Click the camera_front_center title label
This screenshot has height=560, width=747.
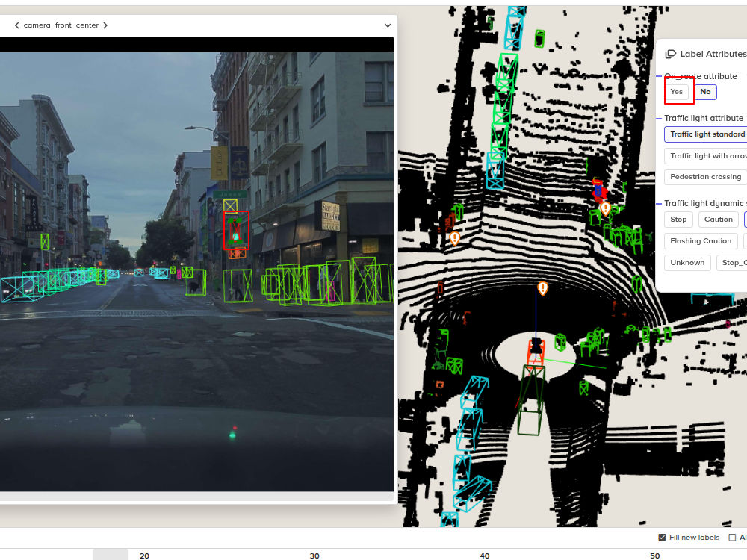(x=61, y=25)
